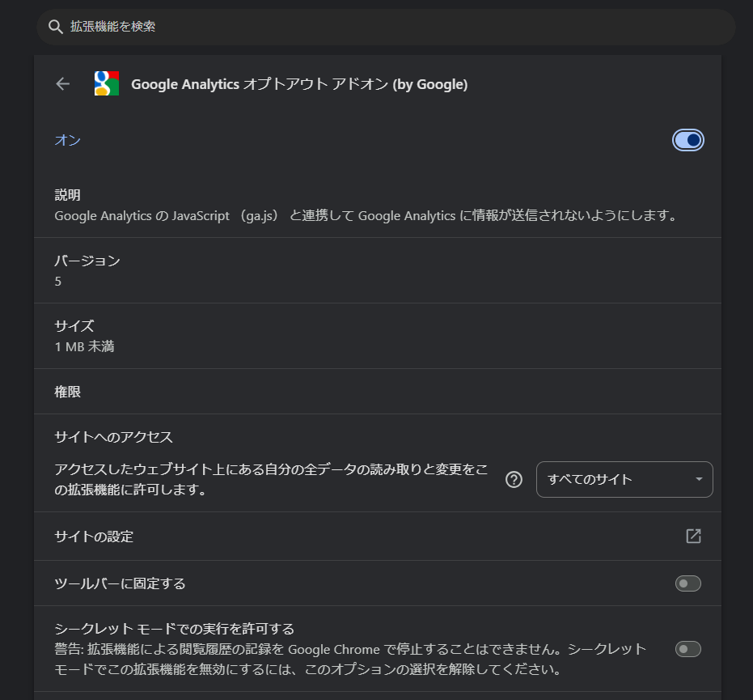Click the external link icon for サイトの設定
Image resolution: width=753 pixels, height=700 pixels.
693,536
